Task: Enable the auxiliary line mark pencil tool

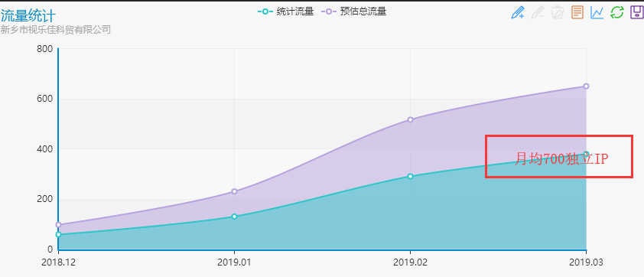Action: coord(518,12)
